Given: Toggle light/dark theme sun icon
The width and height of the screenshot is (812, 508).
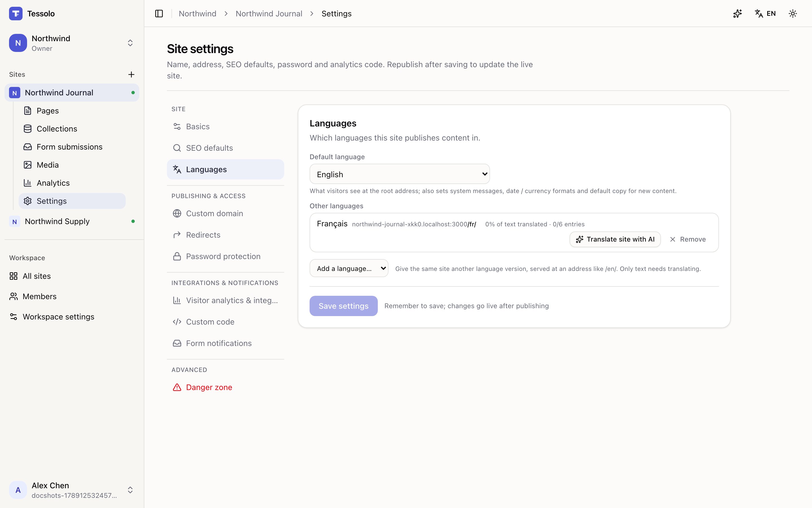Looking at the screenshot, I should pyautogui.click(x=793, y=14).
